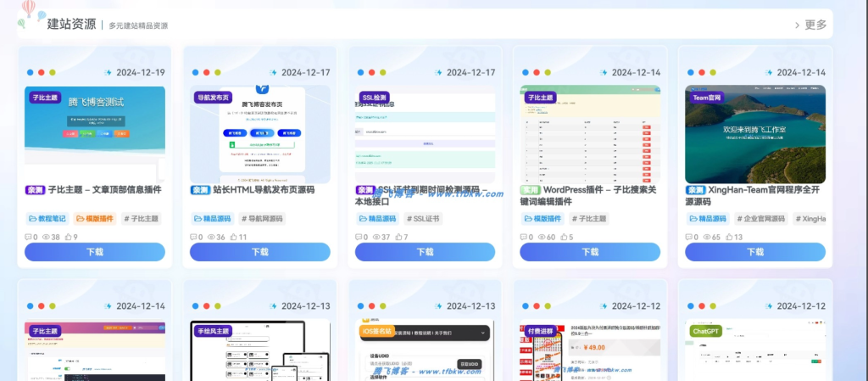Click the SSL检测 badge on thumbnail

coord(375,98)
